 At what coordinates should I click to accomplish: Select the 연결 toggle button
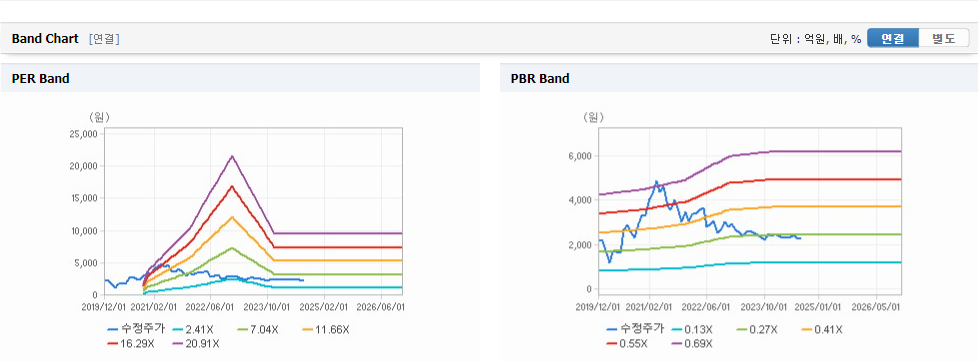pyautogui.click(x=893, y=38)
